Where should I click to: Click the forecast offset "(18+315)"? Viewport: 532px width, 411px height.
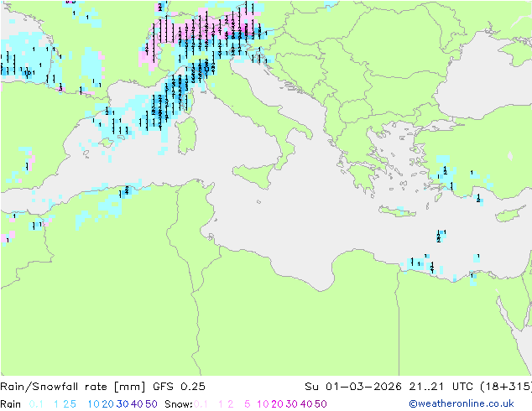point(506,386)
